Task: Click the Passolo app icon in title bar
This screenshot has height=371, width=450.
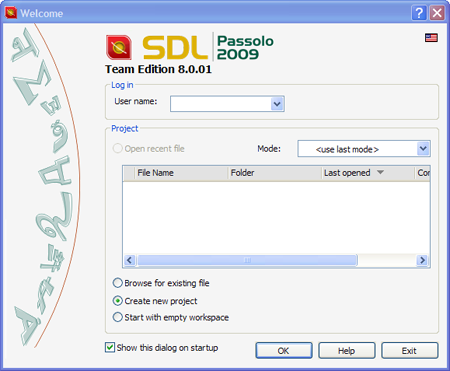Action: [x=11, y=13]
